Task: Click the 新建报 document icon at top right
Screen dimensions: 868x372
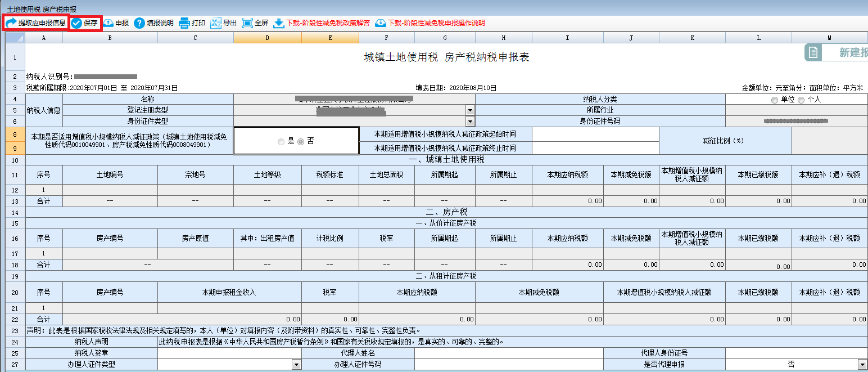Action: pyautogui.click(x=812, y=52)
